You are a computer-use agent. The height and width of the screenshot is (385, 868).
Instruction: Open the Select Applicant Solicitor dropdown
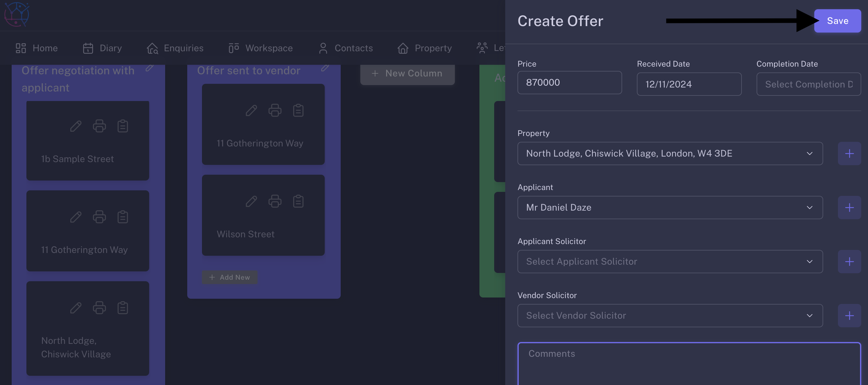[670, 262]
